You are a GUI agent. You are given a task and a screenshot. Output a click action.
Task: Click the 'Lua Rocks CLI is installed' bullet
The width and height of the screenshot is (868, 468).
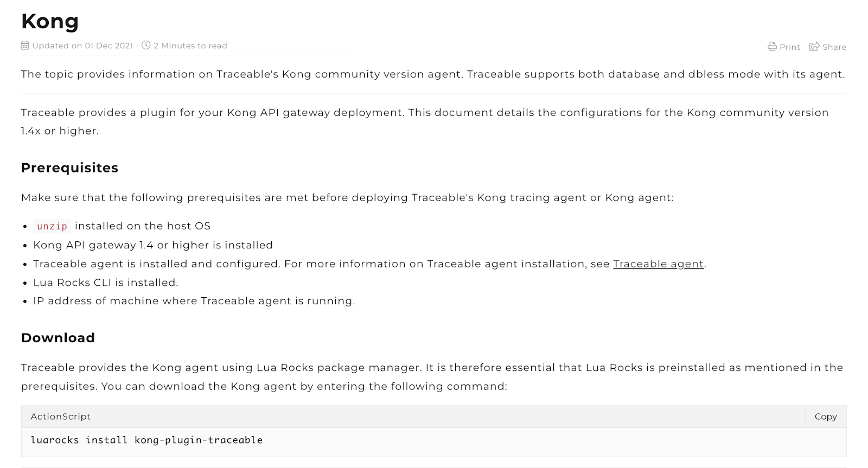[x=105, y=283]
